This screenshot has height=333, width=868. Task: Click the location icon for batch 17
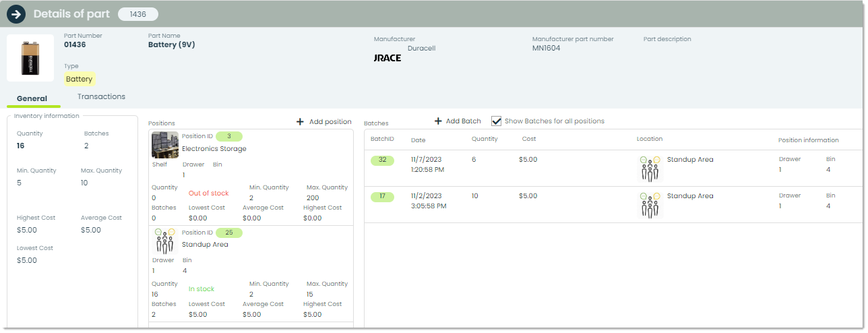click(650, 205)
